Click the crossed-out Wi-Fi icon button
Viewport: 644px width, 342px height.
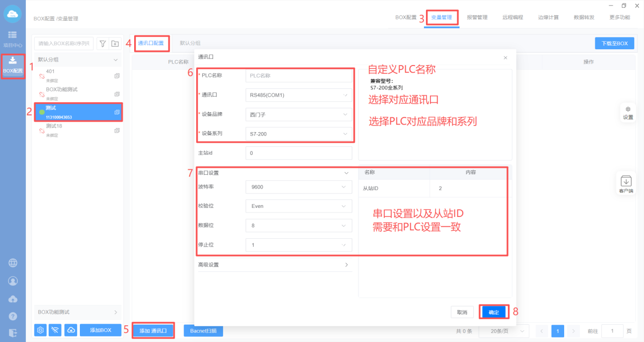click(55, 330)
